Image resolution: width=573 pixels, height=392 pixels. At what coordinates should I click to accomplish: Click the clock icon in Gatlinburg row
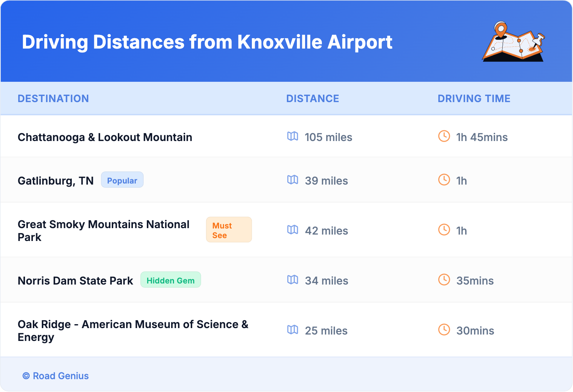coord(444,180)
